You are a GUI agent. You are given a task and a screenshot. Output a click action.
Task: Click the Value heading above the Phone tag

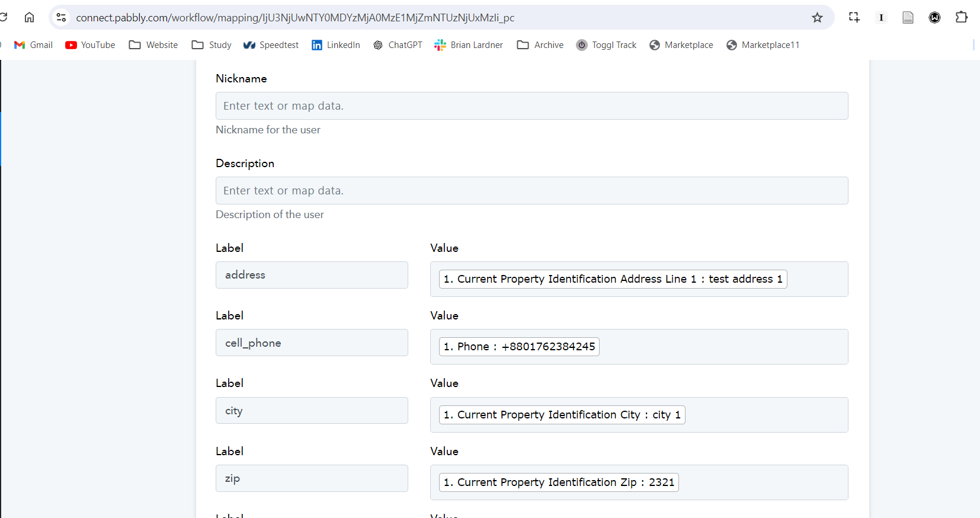[444, 316]
